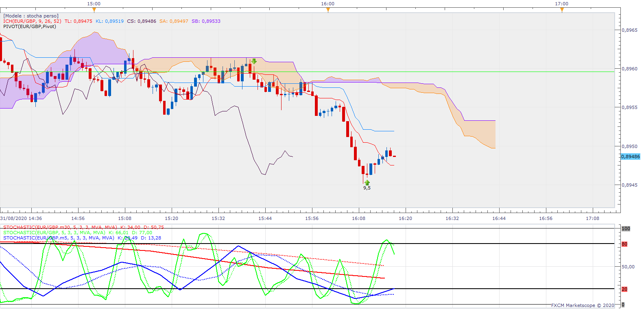Click the 15:08 time axis label

[x=125, y=218]
